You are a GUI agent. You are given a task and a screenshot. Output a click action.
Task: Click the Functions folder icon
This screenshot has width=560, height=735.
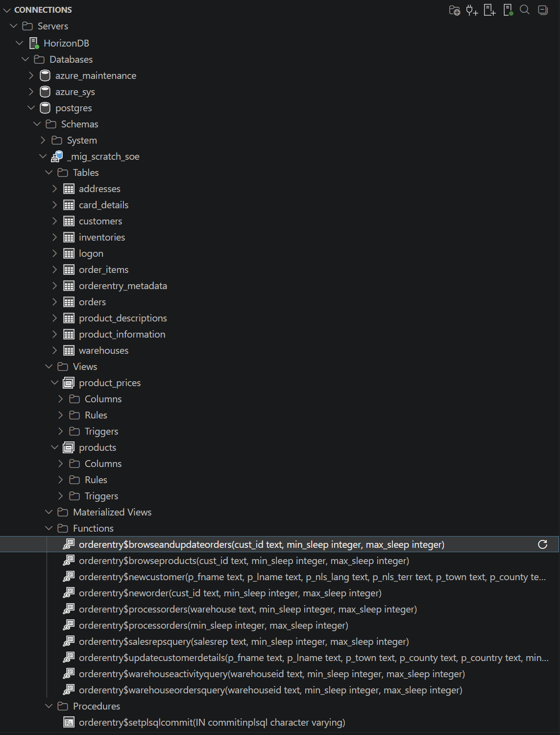[63, 528]
